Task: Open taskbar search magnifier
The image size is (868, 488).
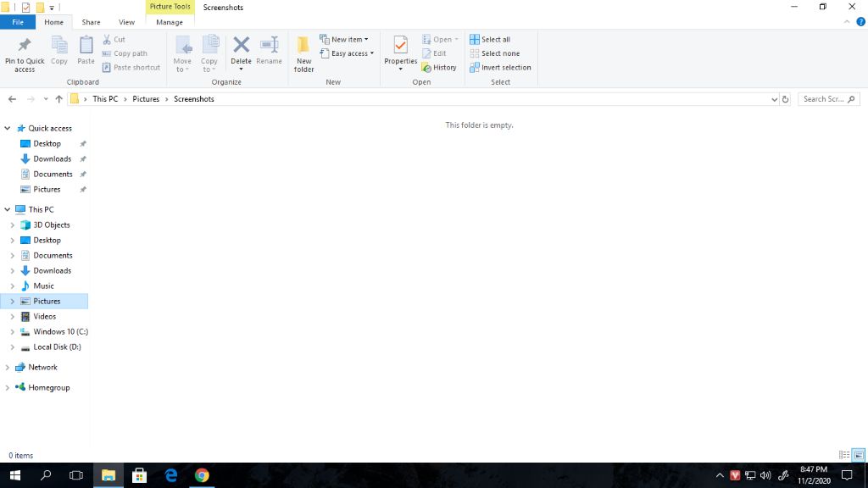Action: click(46, 475)
